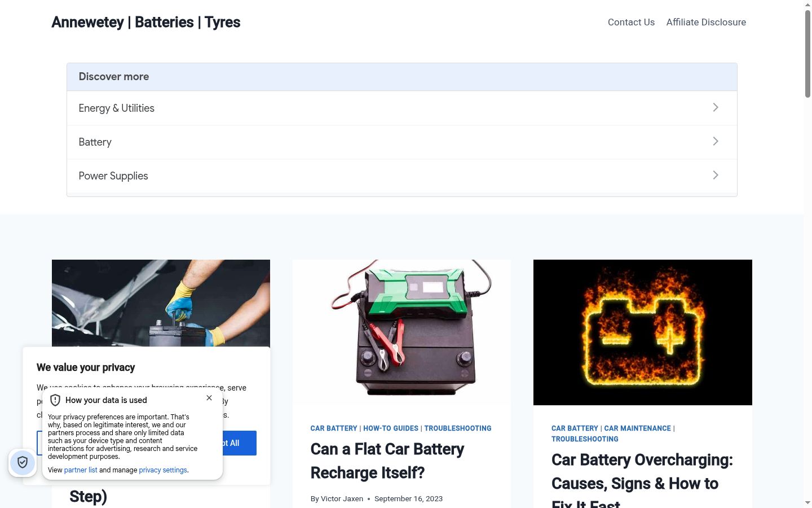The image size is (812, 508).
Task: Click the 'September 16, 2023' date text
Action: click(x=408, y=498)
